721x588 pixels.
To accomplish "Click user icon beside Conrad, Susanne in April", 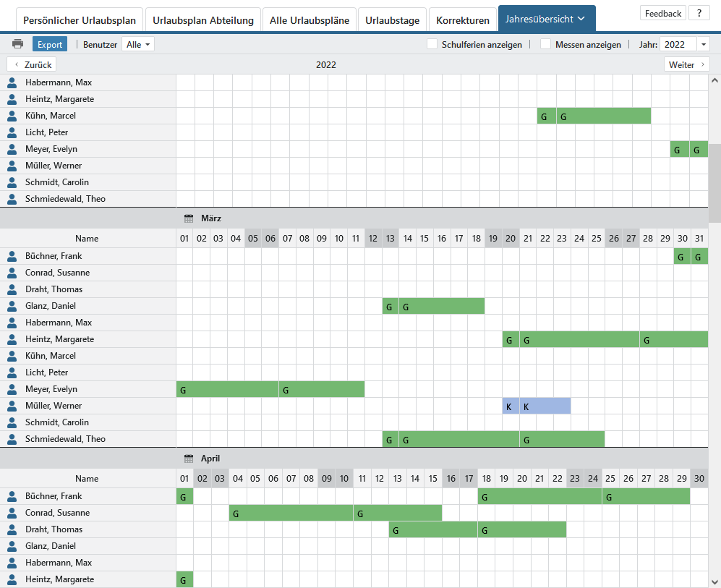I will (x=12, y=513).
